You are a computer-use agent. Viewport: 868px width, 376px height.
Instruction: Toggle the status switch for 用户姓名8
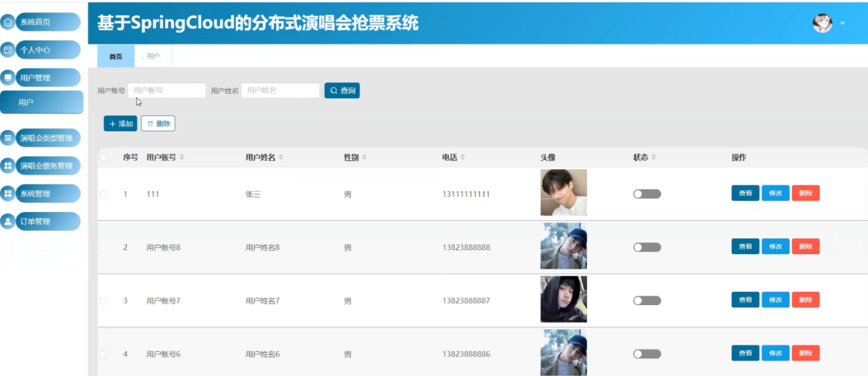(x=647, y=248)
